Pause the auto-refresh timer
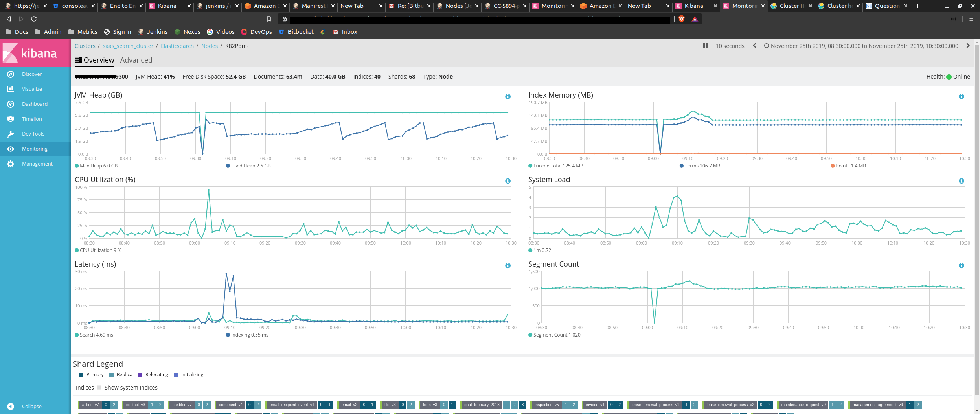 pyautogui.click(x=705, y=46)
